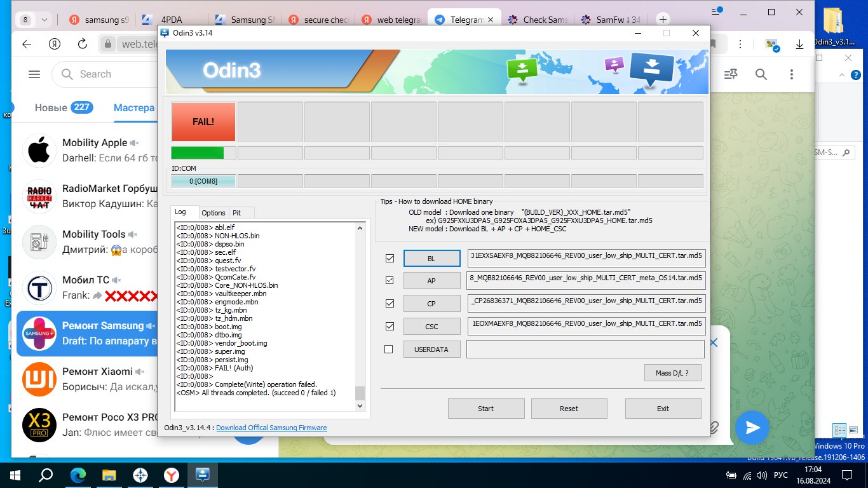Go back with the browser back arrow
This screenshot has width=868, height=488.
coord(27,44)
